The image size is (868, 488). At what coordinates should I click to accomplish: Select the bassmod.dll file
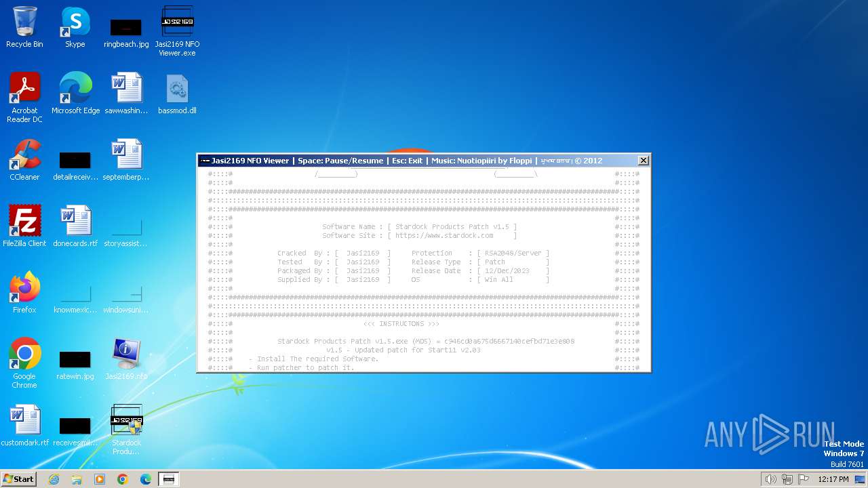(177, 94)
